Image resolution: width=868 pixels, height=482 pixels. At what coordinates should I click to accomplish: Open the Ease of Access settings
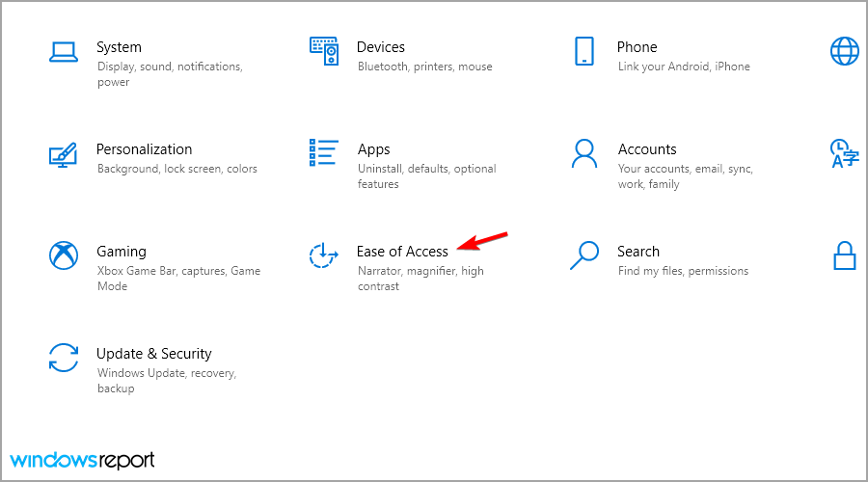coord(402,252)
